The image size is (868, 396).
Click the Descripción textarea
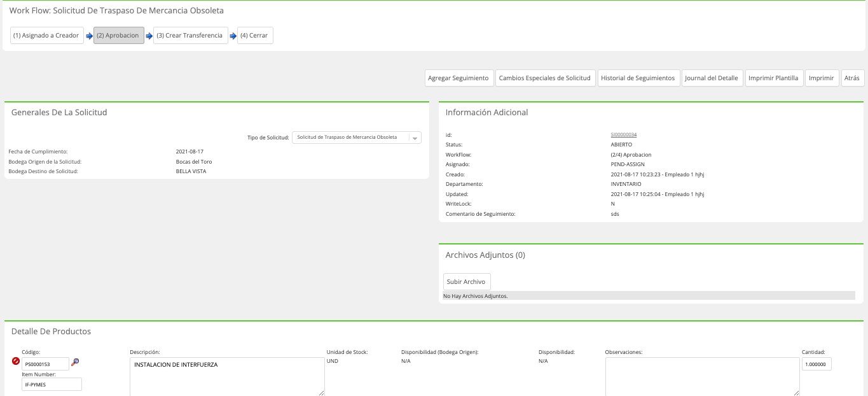click(227, 377)
